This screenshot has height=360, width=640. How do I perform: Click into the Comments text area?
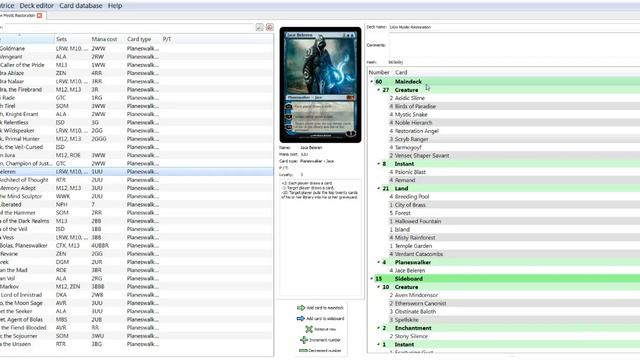514,45
